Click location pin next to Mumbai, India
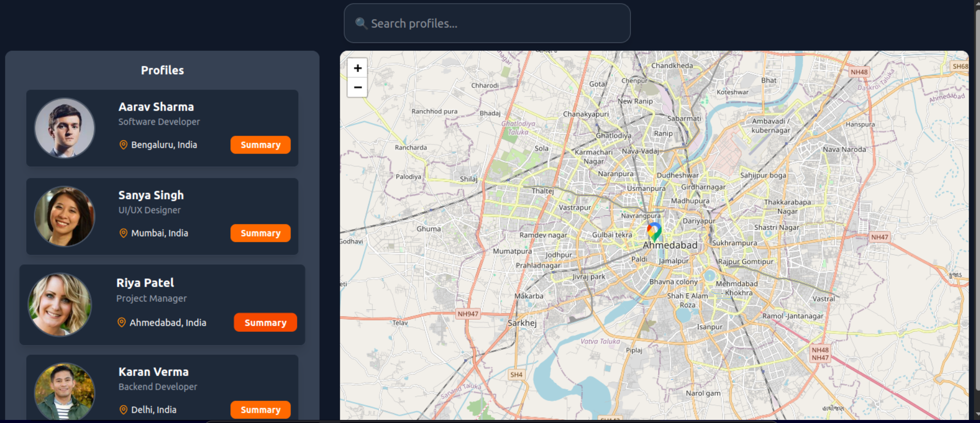This screenshot has width=980, height=423. (x=123, y=233)
